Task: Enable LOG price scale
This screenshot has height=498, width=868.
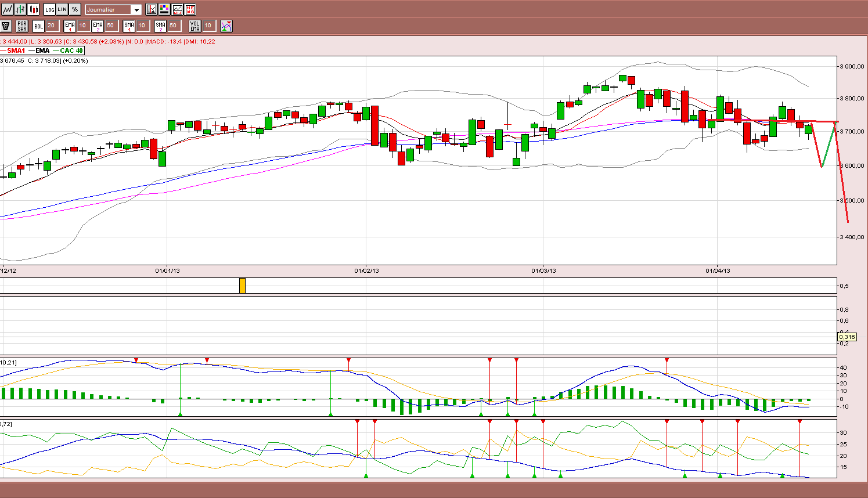Action: 50,9
